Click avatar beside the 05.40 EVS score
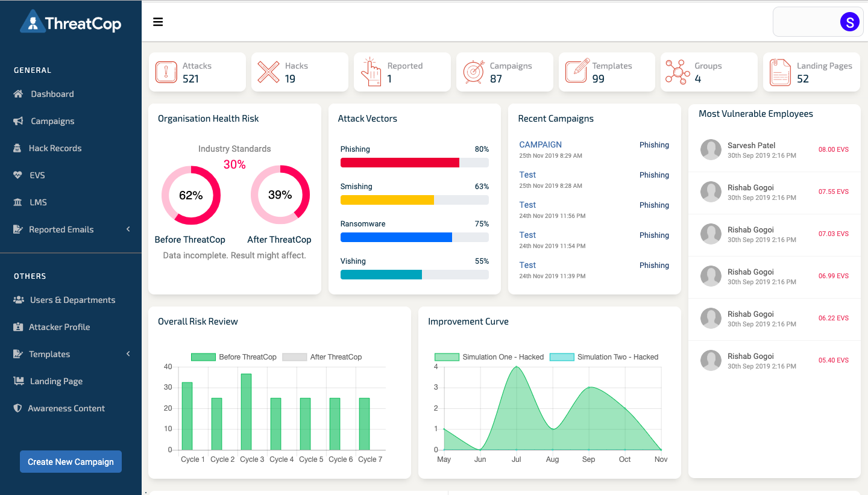 711,361
